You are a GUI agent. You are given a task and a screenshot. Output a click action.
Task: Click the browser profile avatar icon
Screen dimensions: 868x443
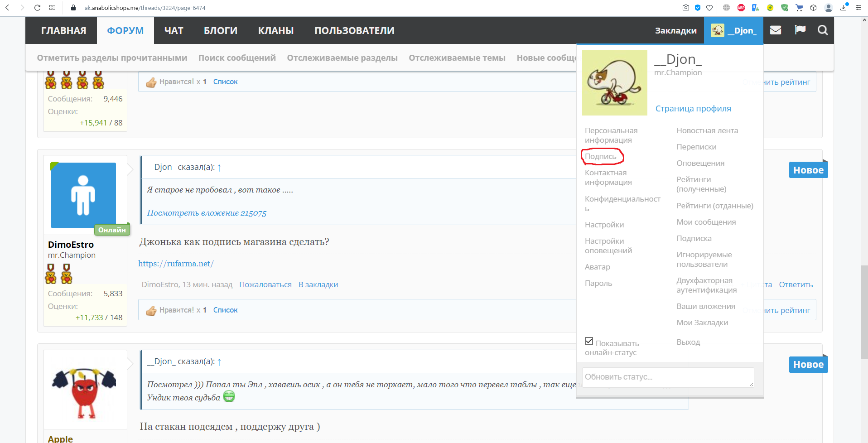click(x=829, y=8)
